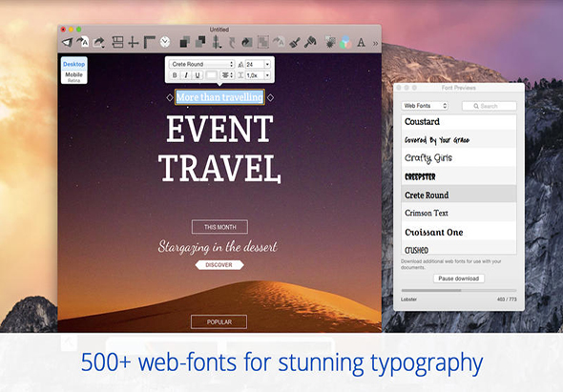Toggle bold formatting in text popup
Viewport: 563px width, 392px height.
coord(175,75)
